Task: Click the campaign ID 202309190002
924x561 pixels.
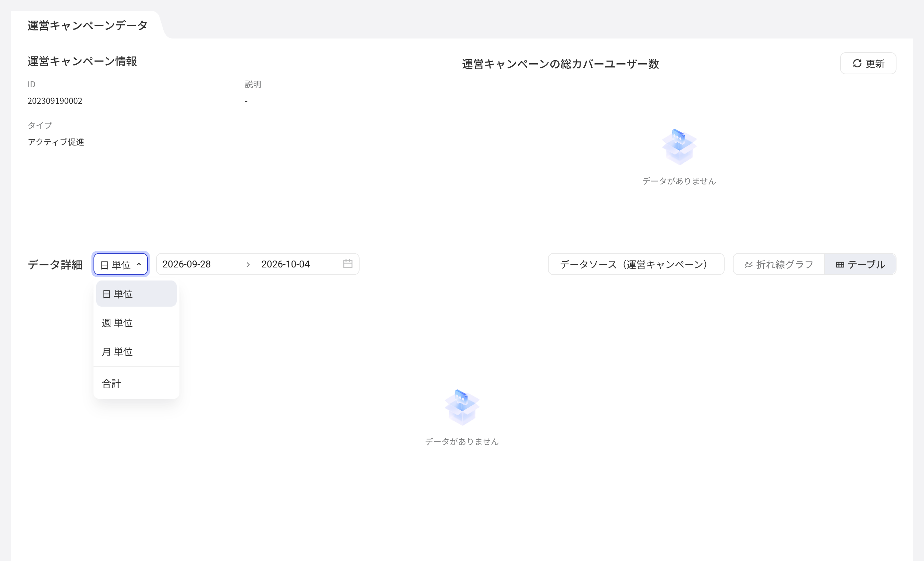Action: [55, 100]
